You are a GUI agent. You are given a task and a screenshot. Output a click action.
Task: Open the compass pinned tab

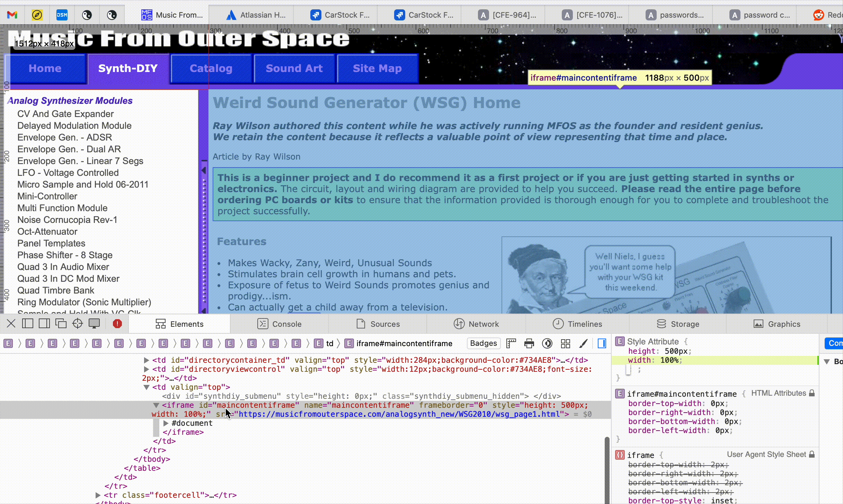[37, 15]
